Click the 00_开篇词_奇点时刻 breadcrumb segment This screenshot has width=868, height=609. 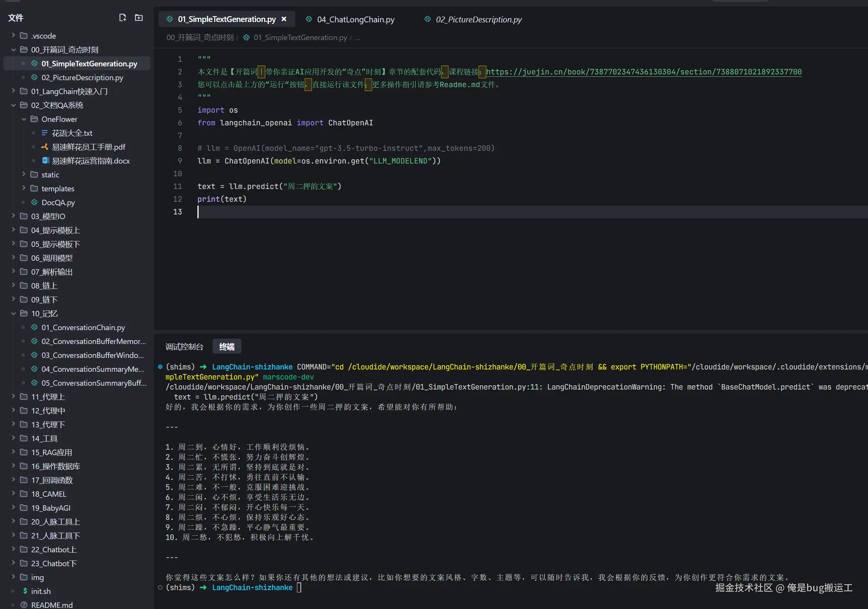tap(200, 37)
